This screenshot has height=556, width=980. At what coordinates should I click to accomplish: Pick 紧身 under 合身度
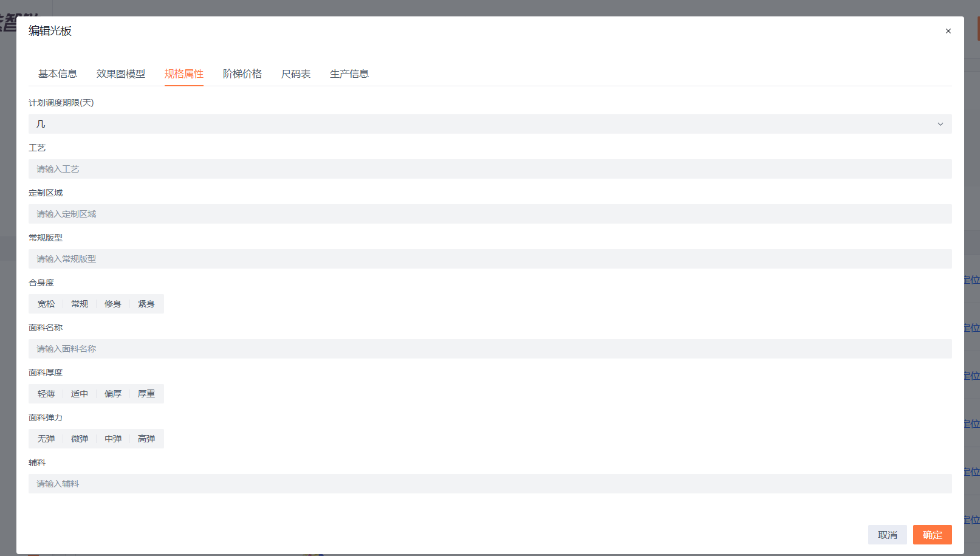[146, 304]
